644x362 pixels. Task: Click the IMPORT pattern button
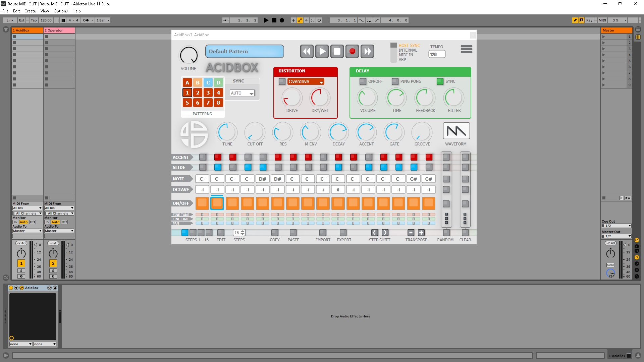click(323, 233)
